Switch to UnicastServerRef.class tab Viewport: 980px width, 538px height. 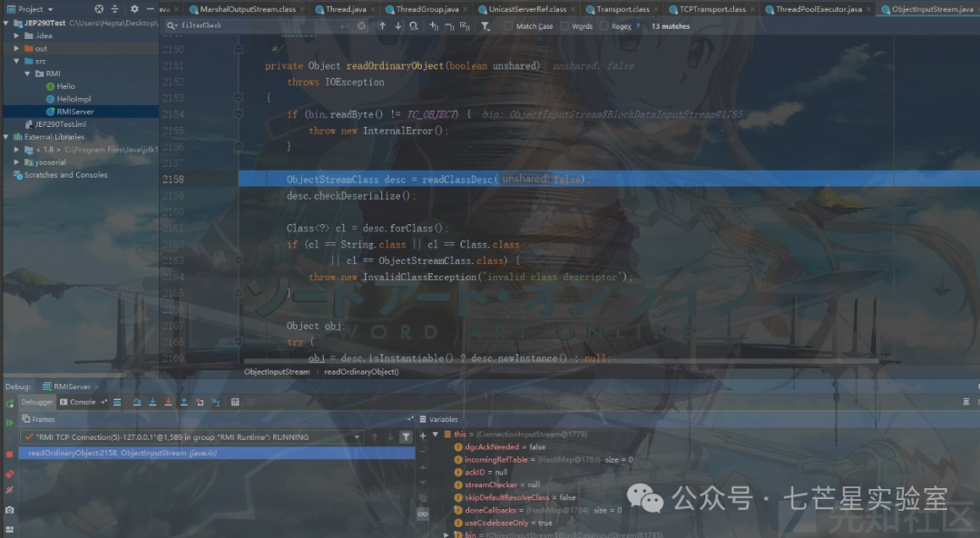(527, 9)
